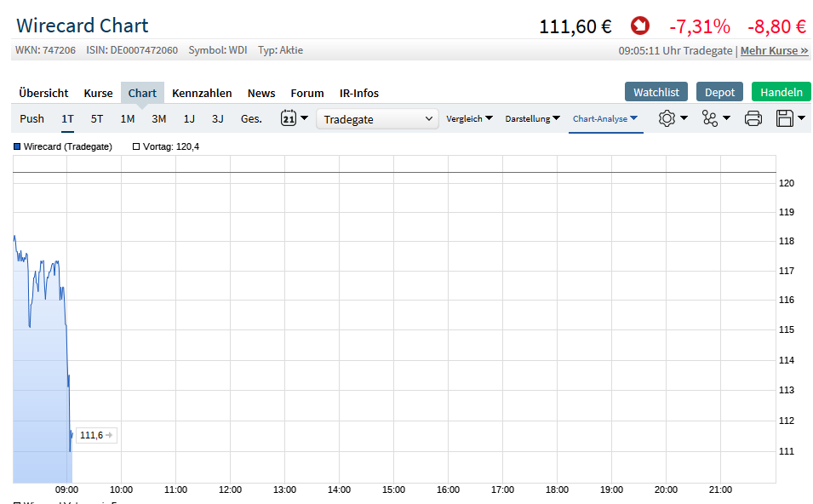Click the -7,31% change value
This screenshot has height=504, width=813.
click(x=700, y=26)
